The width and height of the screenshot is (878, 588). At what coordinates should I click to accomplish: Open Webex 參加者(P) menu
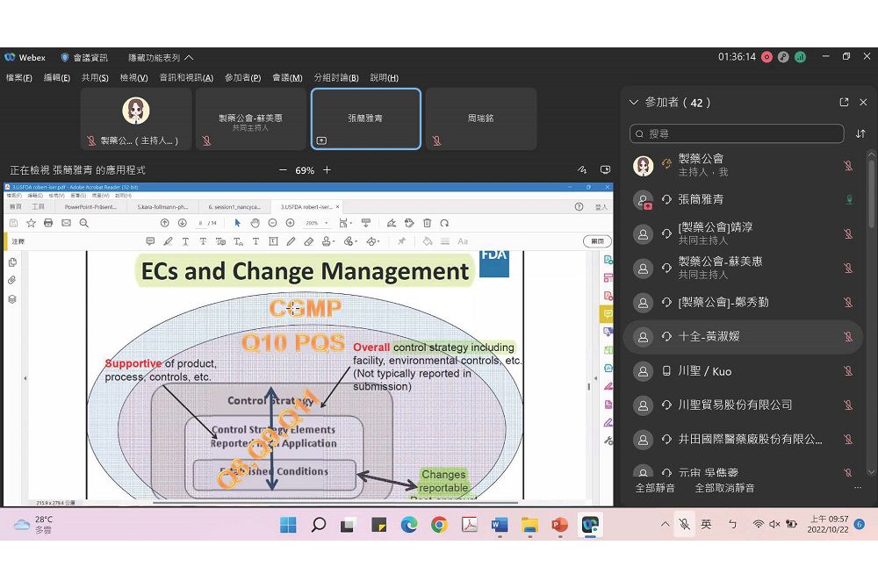pyautogui.click(x=243, y=78)
